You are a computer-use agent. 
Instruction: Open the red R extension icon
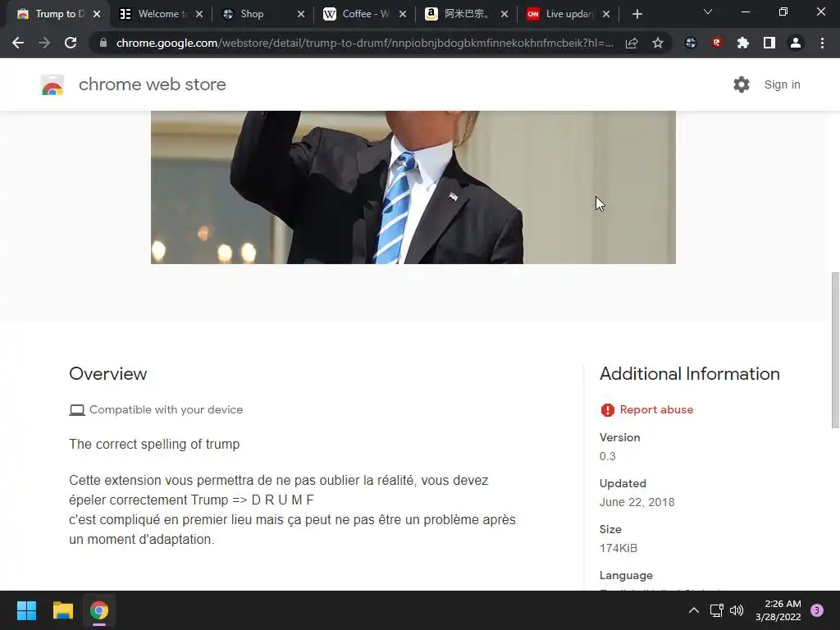tap(717, 43)
